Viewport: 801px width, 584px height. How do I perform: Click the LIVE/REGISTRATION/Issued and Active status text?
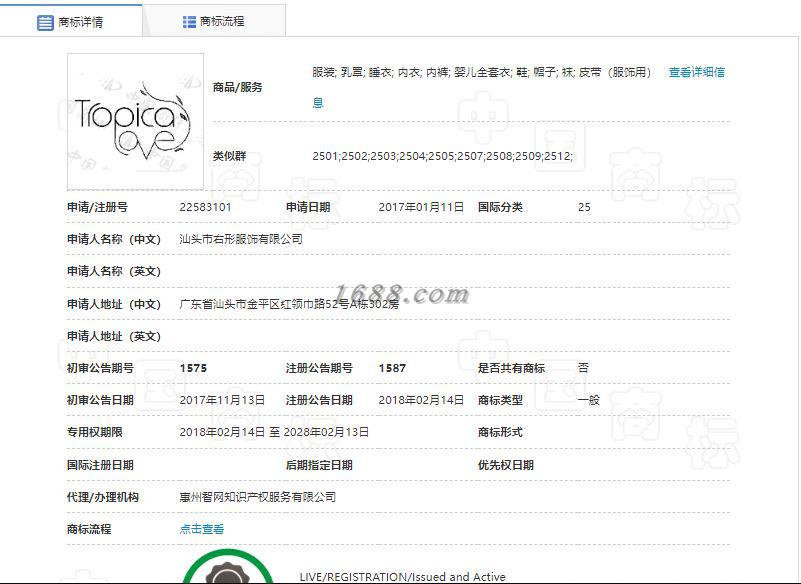click(x=403, y=577)
